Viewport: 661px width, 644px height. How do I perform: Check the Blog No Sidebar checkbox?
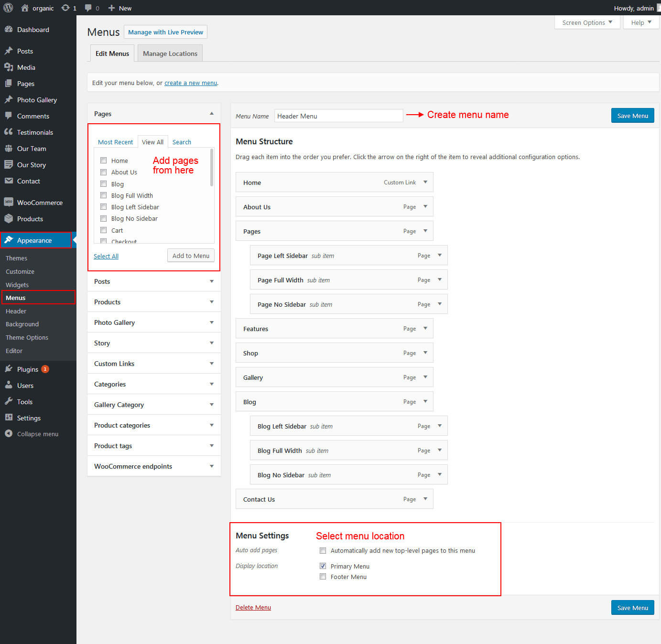[x=103, y=218]
